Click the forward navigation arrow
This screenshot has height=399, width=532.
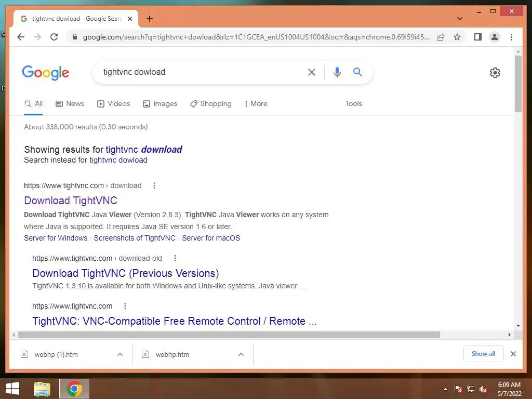coord(37,37)
